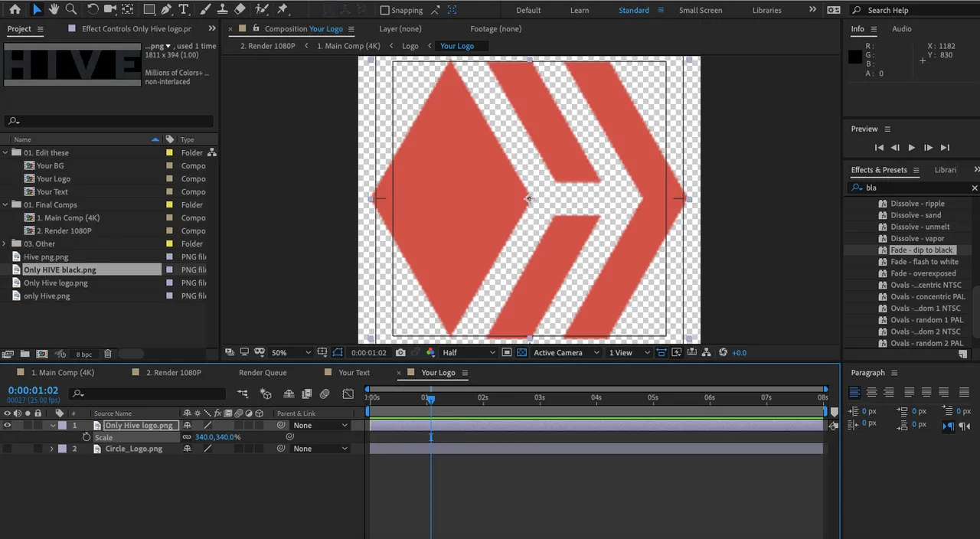The image size is (980, 539).
Task: Open Interpret Footage icon in Project footer
Action: coord(8,354)
